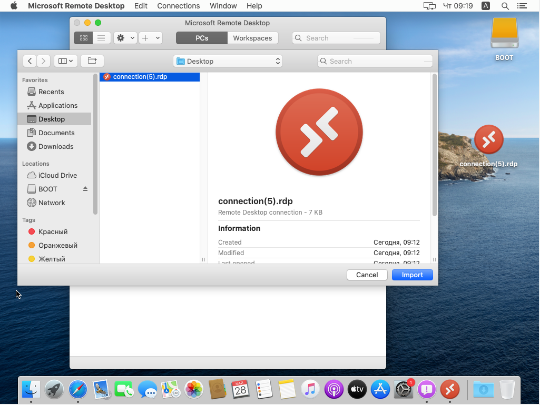Switch Remote Desktop to list view
Viewport: 540px width, 405px height.
(101, 38)
